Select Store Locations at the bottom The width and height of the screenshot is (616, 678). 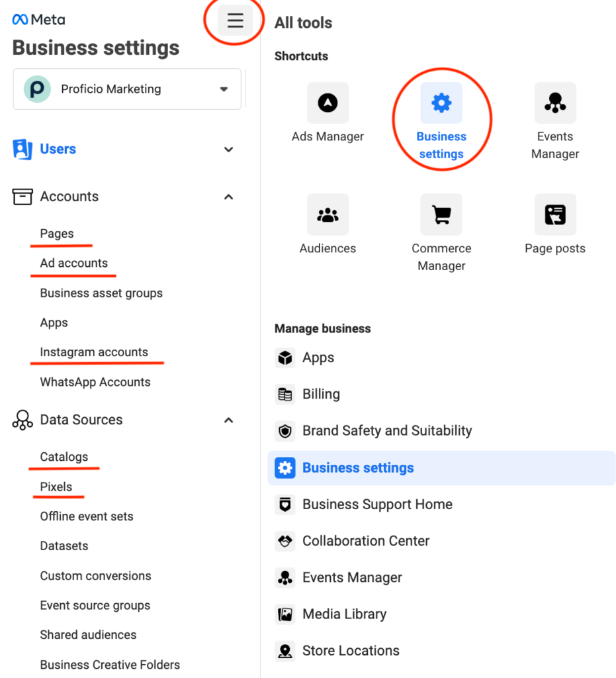point(350,650)
